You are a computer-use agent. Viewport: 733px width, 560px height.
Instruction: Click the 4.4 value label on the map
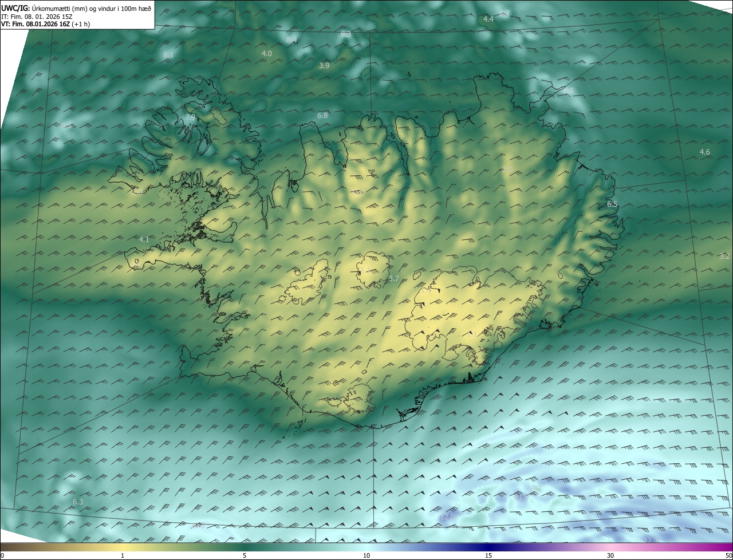click(488, 19)
